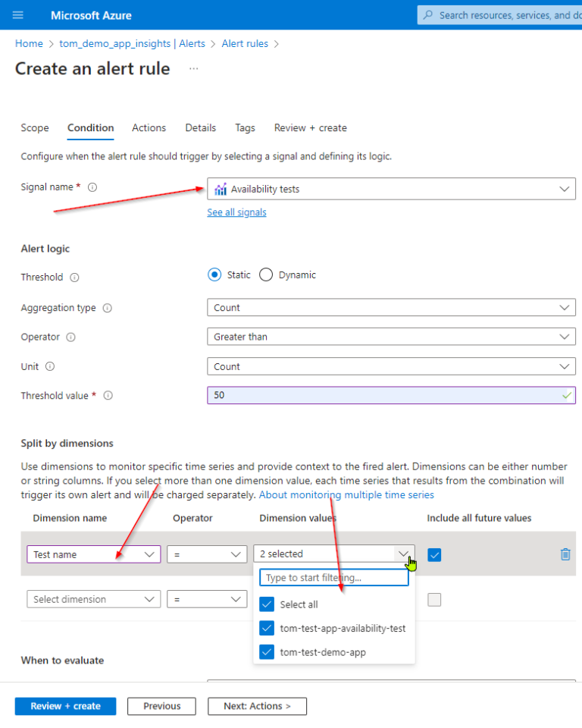Show info tooltip for Aggregation type
Screen dimensions: 582x728
pos(107,308)
